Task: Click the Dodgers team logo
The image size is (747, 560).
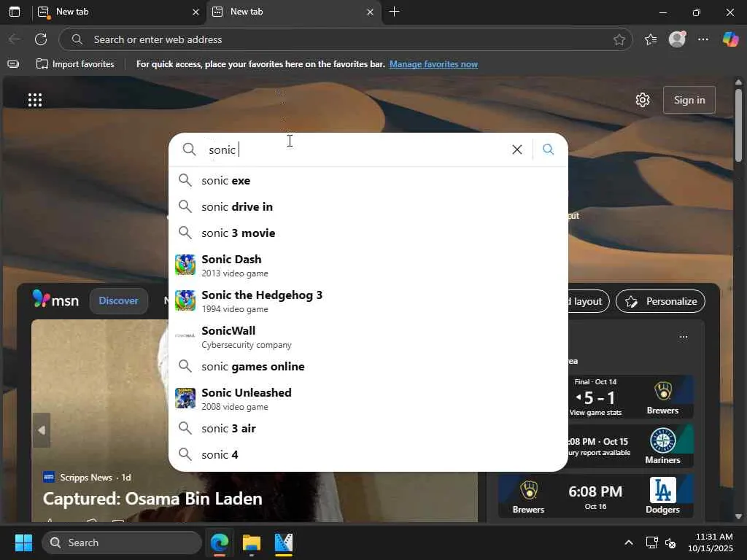Action: click(x=662, y=489)
